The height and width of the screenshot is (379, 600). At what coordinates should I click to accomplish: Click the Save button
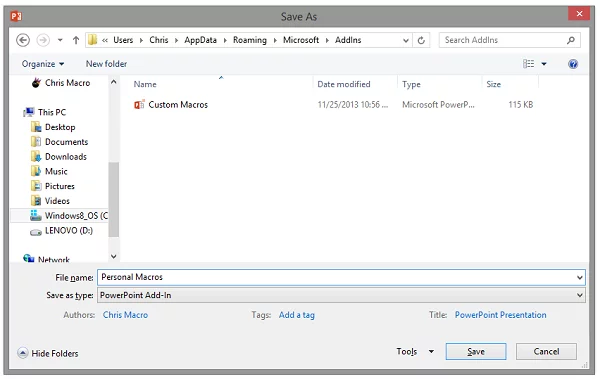[x=476, y=351]
